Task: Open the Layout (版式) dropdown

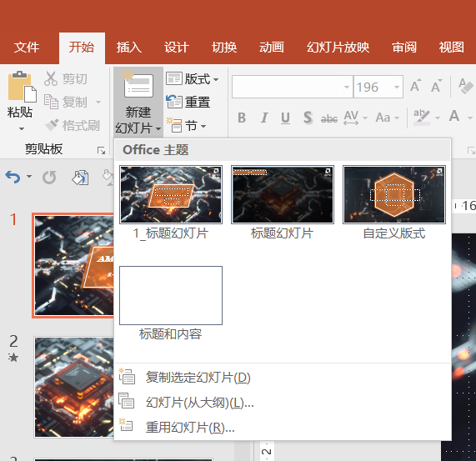Action: pos(193,79)
